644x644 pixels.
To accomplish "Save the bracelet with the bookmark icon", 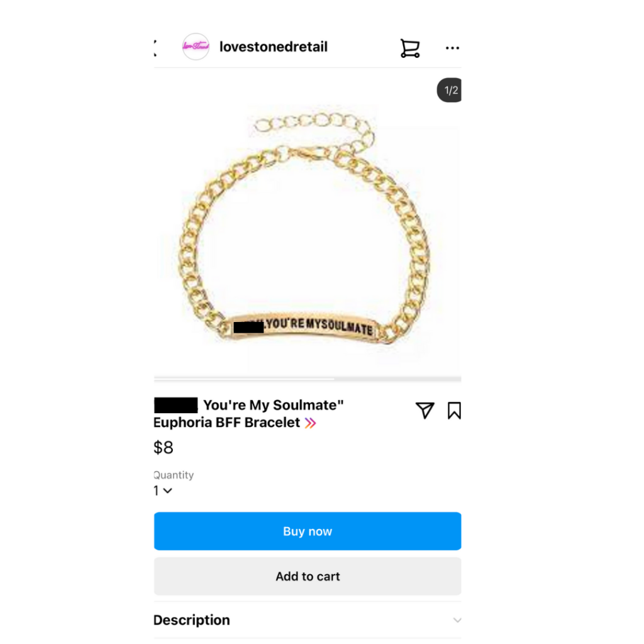I will coord(454,410).
